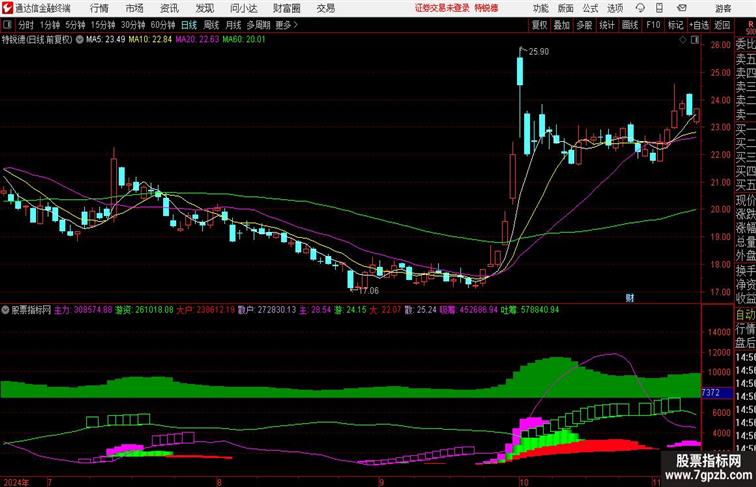Click the 散户: 272830.13 indicator value
The height and width of the screenshot is (487, 756).
267,310
